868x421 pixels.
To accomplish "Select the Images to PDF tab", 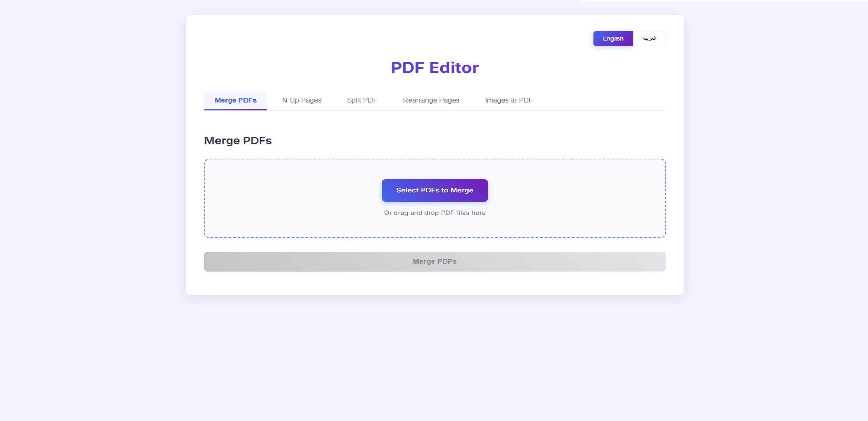I will 509,100.
